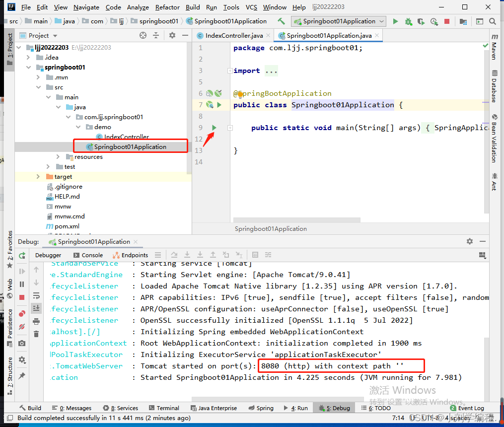504x427 pixels.
Task: Click the editor horizontal scrollbar
Action: 296,220
